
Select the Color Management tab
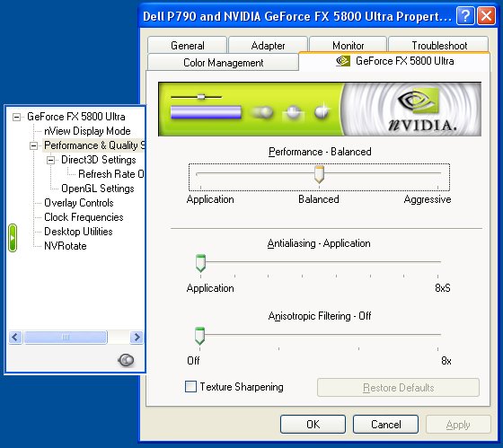coord(224,62)
